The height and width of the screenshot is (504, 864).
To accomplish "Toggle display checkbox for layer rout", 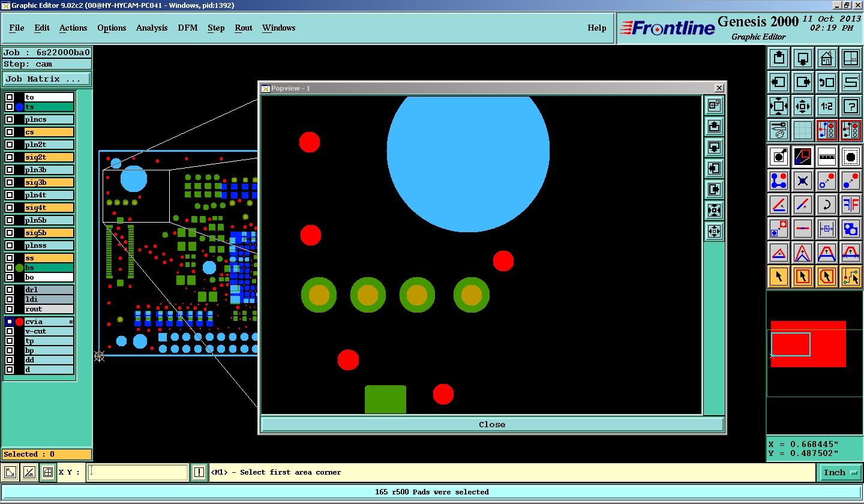I will tap(10, 309).
